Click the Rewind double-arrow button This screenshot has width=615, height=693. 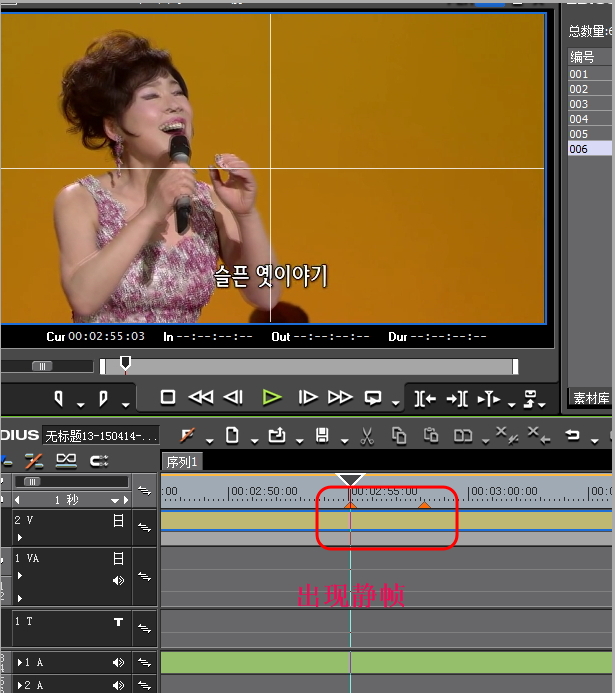[x=201, y=397]
